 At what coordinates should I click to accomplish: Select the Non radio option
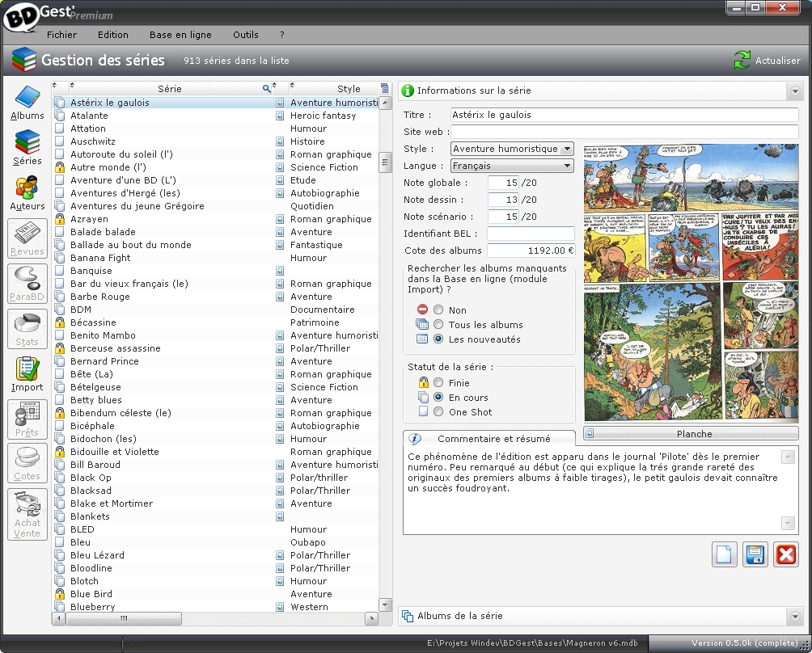coord(438,310)
